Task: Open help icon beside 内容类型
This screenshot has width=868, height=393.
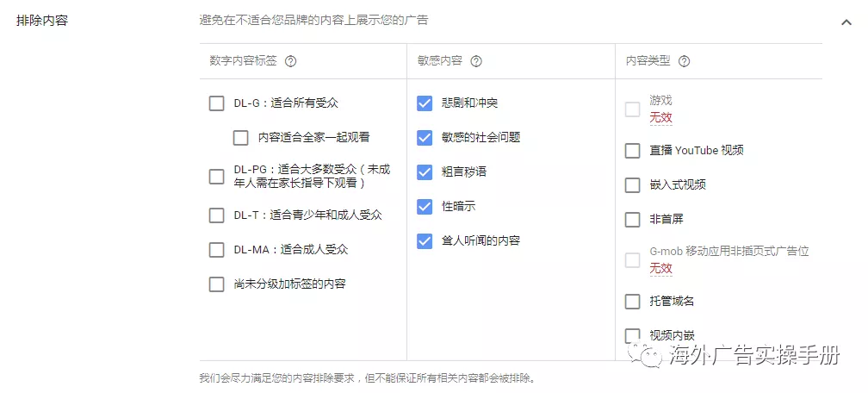Action: pos(685,61)
